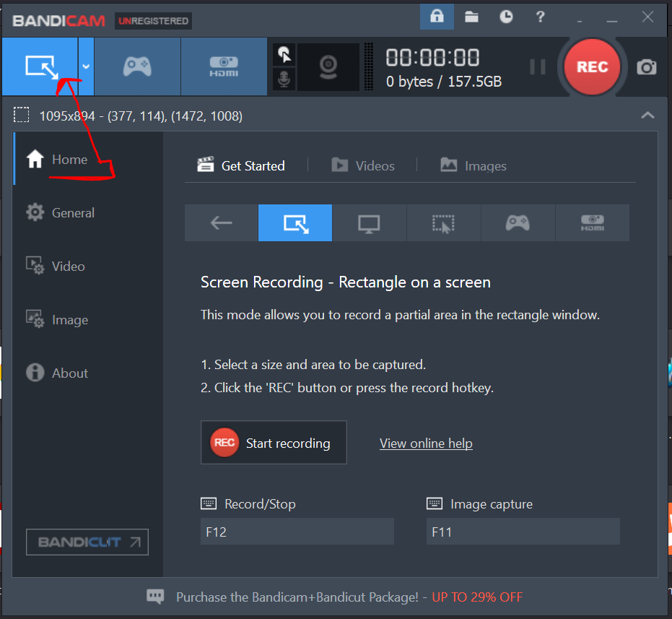Click the UP TO 29% OFF promotion link

click(477, 597)
